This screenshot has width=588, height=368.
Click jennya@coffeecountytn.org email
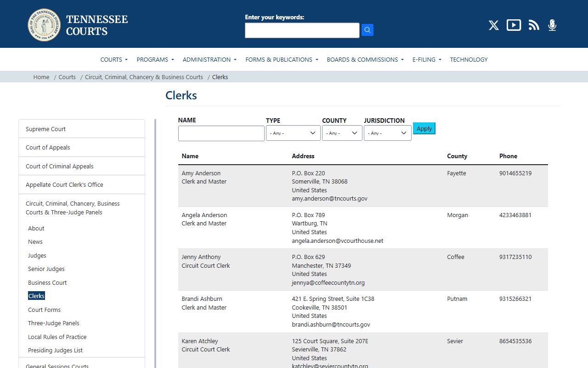click(x=328, y=282)
